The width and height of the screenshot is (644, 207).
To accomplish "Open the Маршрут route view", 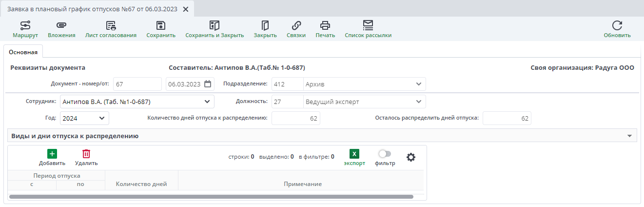I will [25, 29].
